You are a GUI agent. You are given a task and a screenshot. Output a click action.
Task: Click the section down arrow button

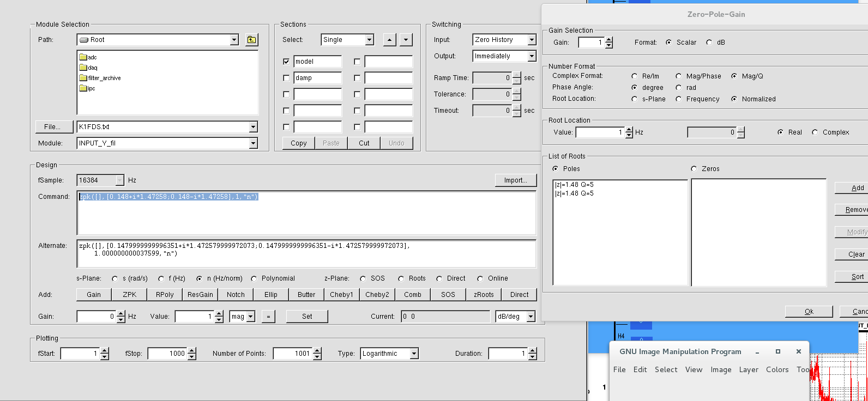(406, 40)
